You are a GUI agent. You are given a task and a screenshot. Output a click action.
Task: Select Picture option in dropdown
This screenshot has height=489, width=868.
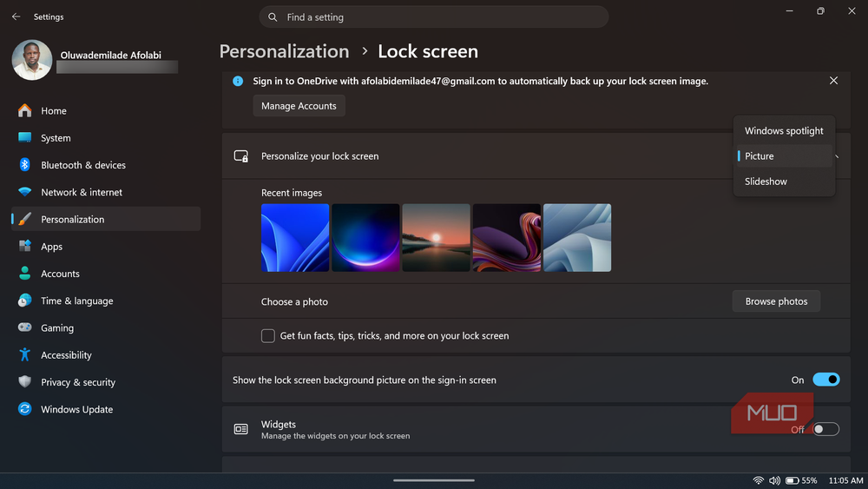click(784, 156)
